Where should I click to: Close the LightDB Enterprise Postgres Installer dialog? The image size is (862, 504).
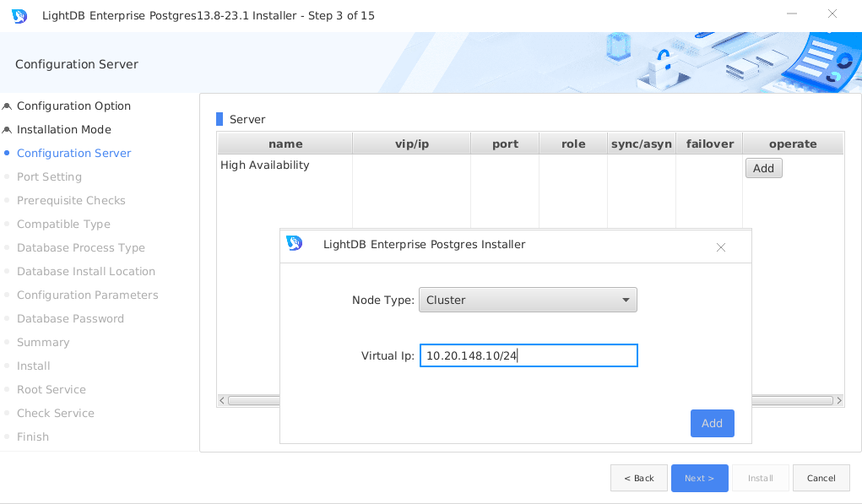[x=721, y=247]
